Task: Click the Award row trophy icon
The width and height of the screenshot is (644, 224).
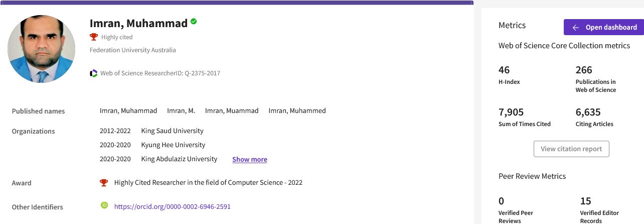Action: [x=104, y=183]
